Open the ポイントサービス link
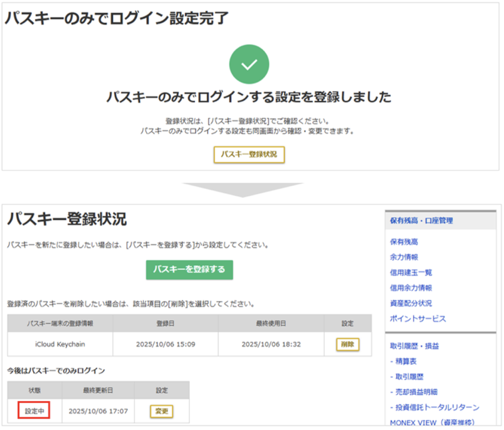Image resolution: width=504 pixels, height=430 pixels. pyautogui.click(x=418, y=319)
